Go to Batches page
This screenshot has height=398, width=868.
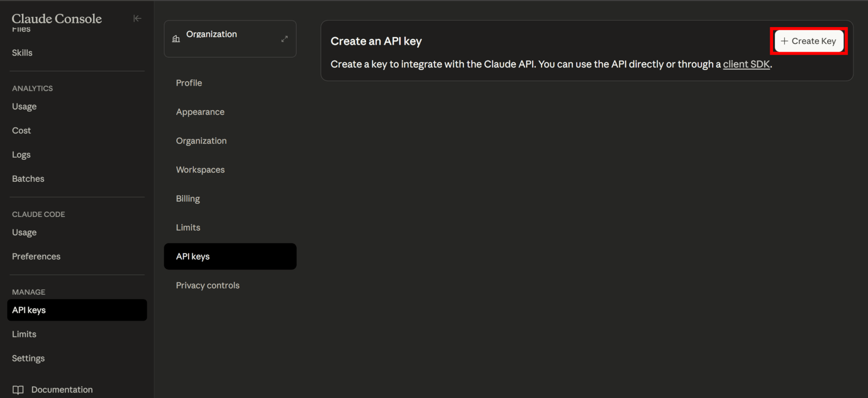pyautogui.click(x=28, y=179)
